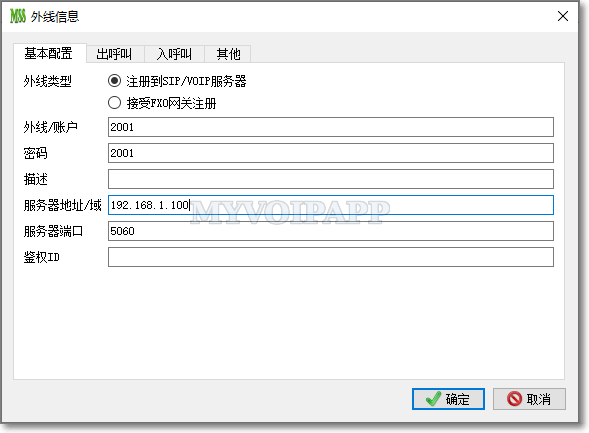Focus the 外线/账户 input field

coord(331,127)
